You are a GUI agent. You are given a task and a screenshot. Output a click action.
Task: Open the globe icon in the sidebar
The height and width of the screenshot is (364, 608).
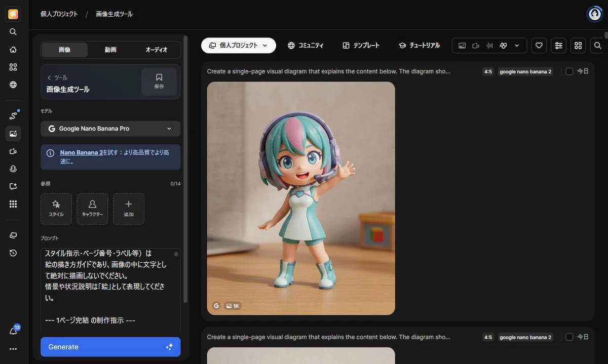[x=13, y=85]
